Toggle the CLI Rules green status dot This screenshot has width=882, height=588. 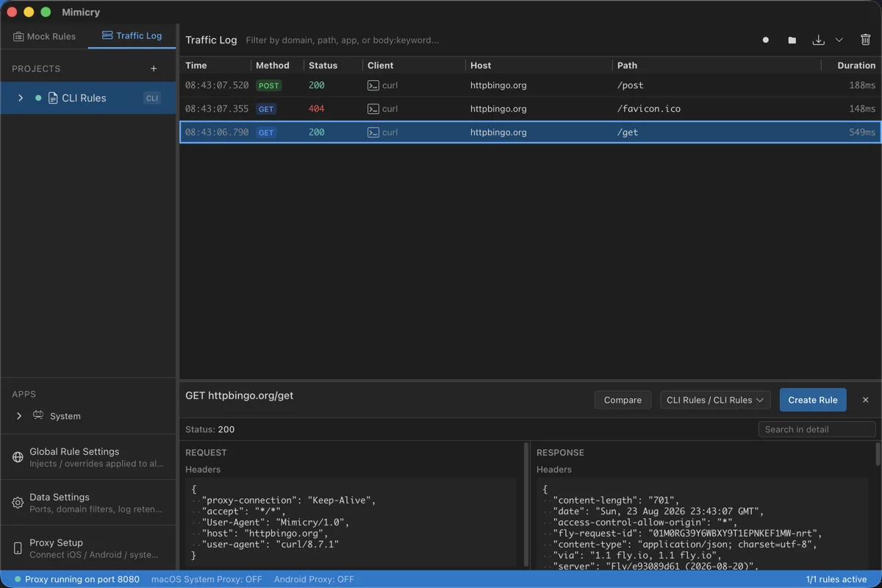(x=38, y=98)
